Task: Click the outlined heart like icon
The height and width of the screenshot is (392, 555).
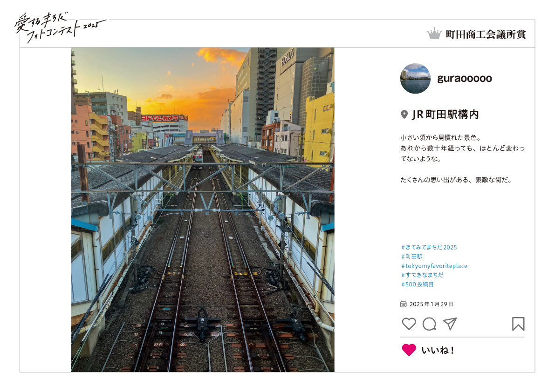Action: point(409,324)
